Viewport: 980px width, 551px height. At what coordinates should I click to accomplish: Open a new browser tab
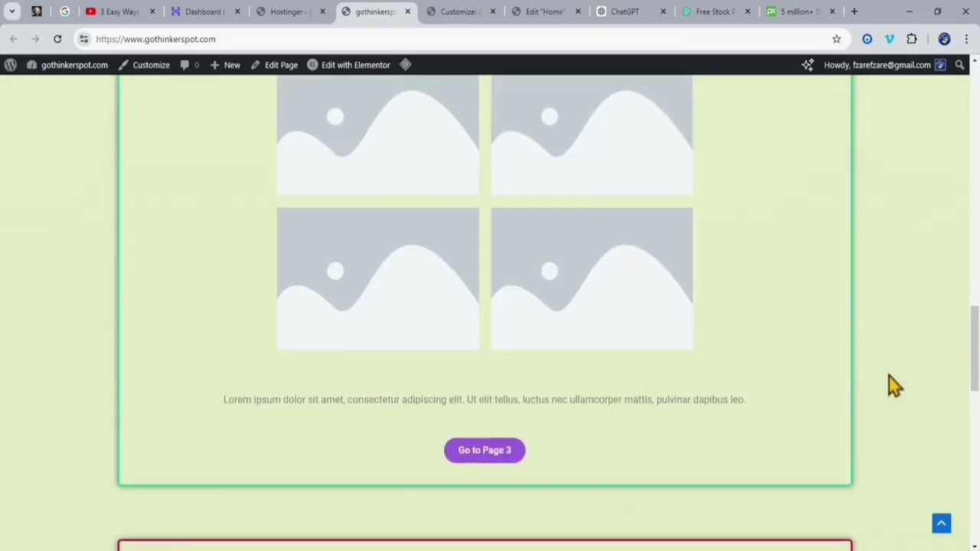click(854, 11)
